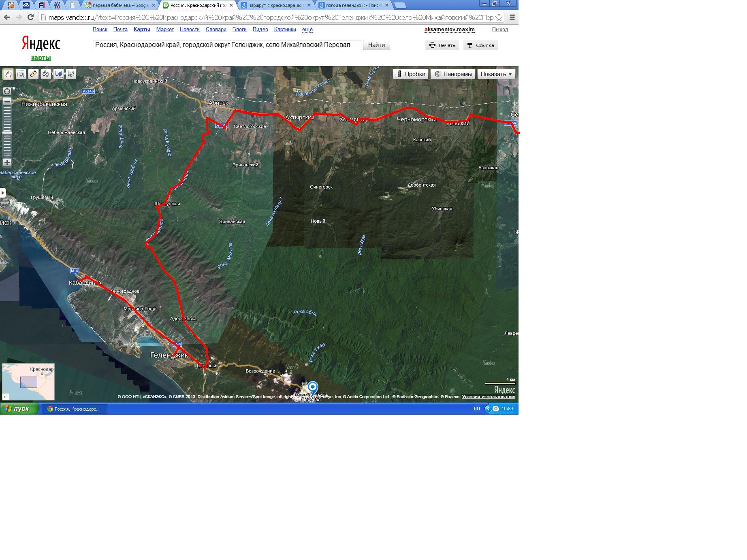Bookmark page with the star icon
The image size is (747, 560).
click(499, 17)
